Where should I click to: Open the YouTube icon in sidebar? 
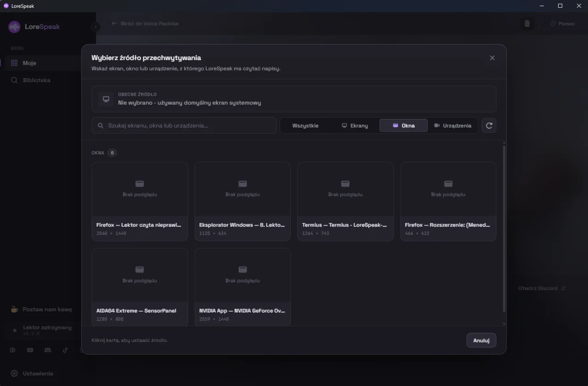(30, 350)
